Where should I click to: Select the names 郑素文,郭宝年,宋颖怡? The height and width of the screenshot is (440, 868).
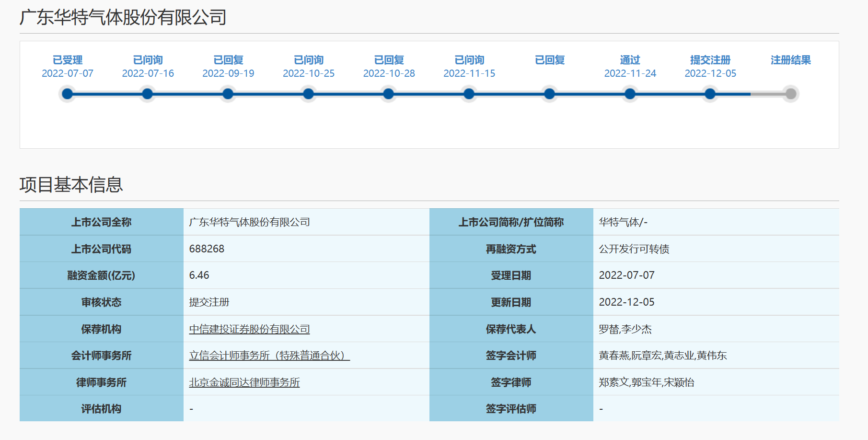(647, 382)
